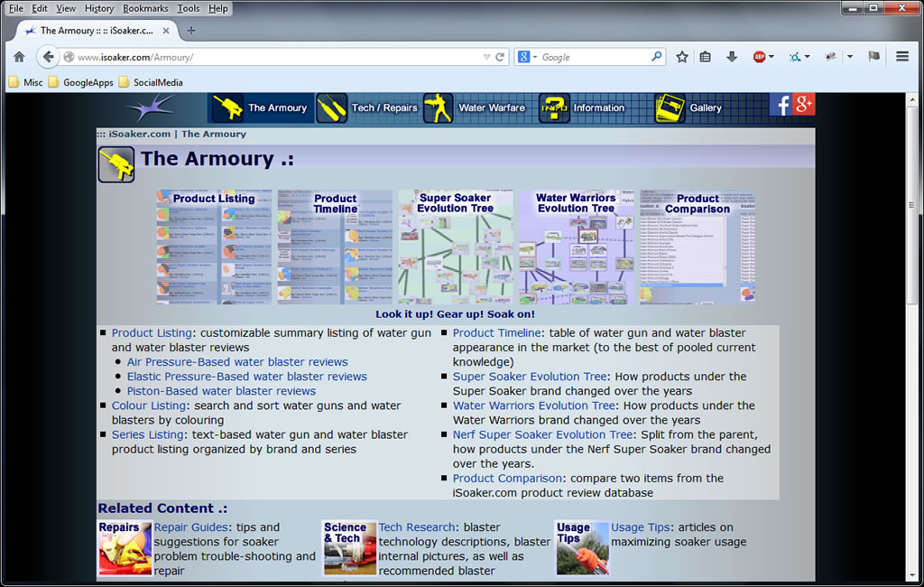Click the Tech / Repairs tools icon

(x=331, y=108)
